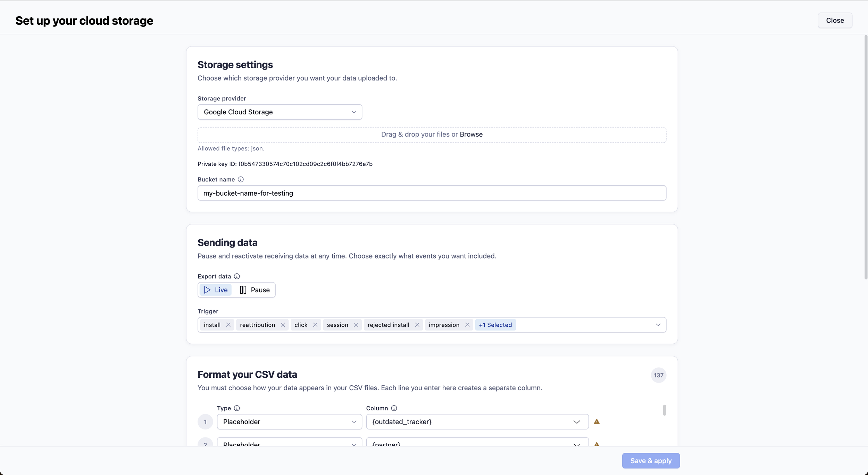Click the Bucket name input field
Viewport: 868px width, 475px height.
click(432, 193)
